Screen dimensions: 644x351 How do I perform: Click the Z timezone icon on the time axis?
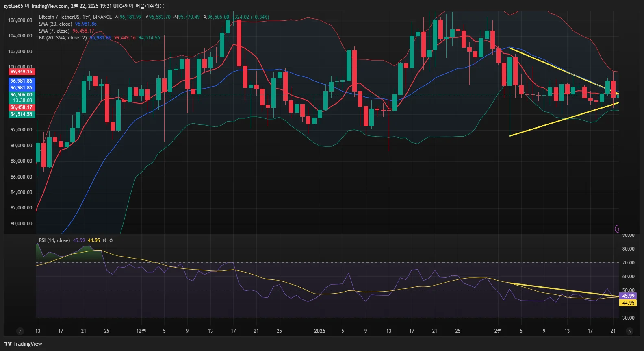pyautogui.click(x=20, y=331)
